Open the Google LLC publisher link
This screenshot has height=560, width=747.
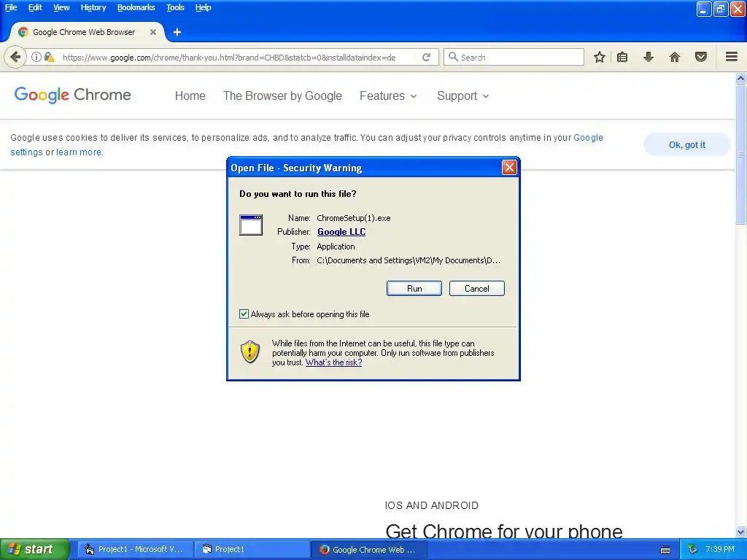coord(341,231)
